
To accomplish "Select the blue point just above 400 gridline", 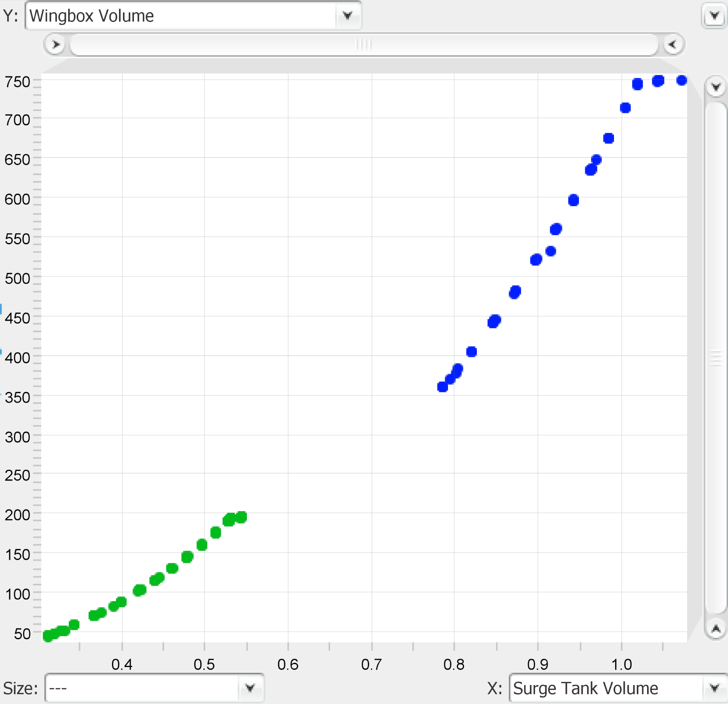I will point(471,351).
